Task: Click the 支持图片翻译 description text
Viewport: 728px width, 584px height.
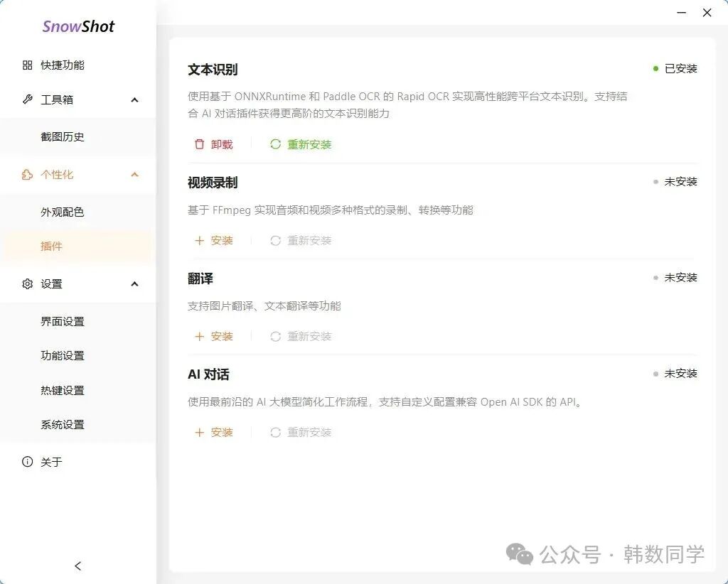Action: click(x=264, y=306)
